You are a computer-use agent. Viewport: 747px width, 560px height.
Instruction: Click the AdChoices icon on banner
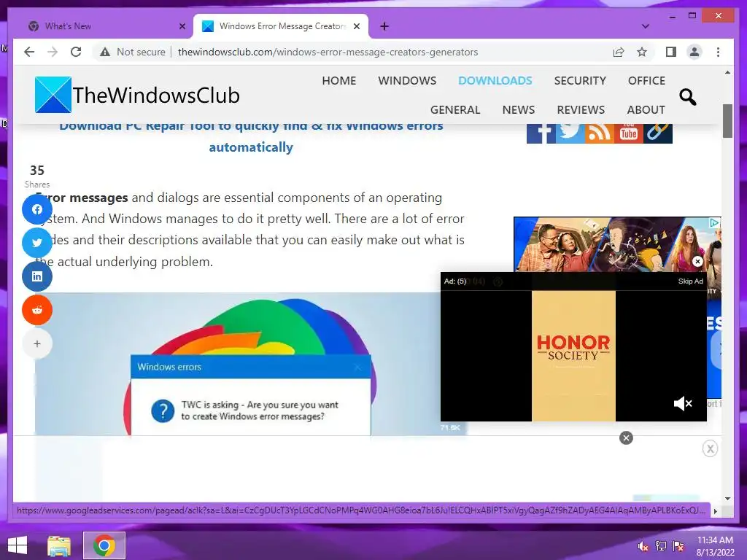pos(714,222)
